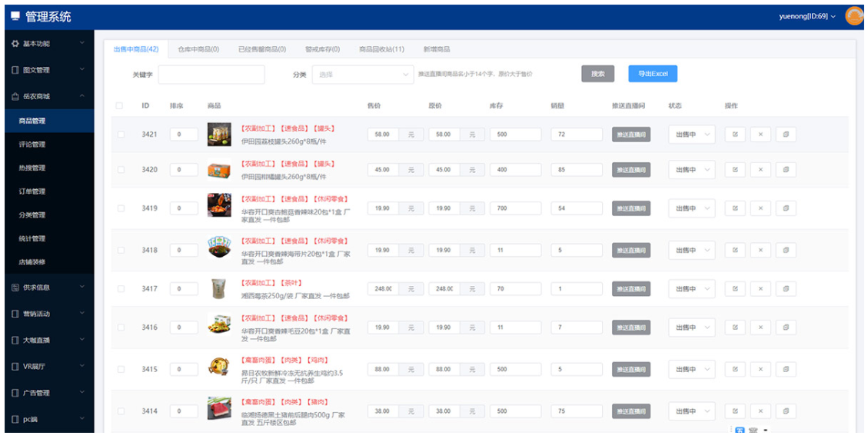Click copy icon for product 3421

point(786,135)
